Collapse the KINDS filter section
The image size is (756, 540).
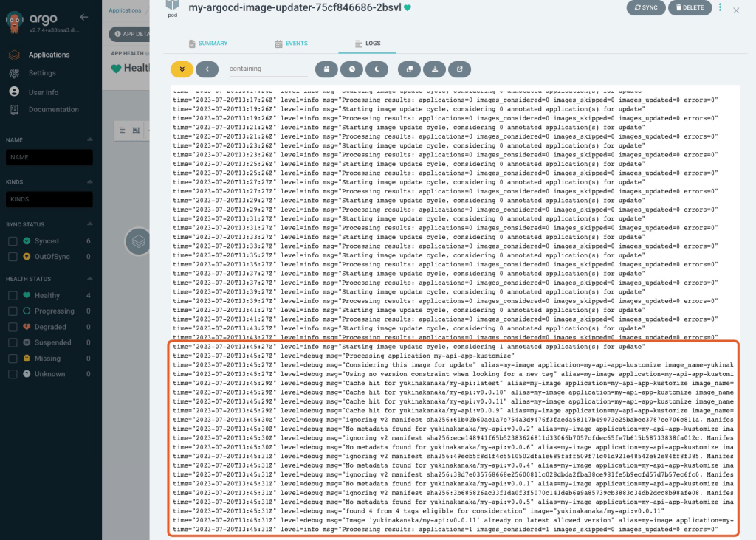pyautogui.click(x=90, y=181)
